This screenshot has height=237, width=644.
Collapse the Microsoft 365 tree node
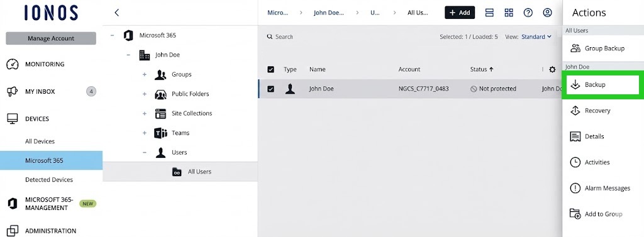[x=112, y=35]
